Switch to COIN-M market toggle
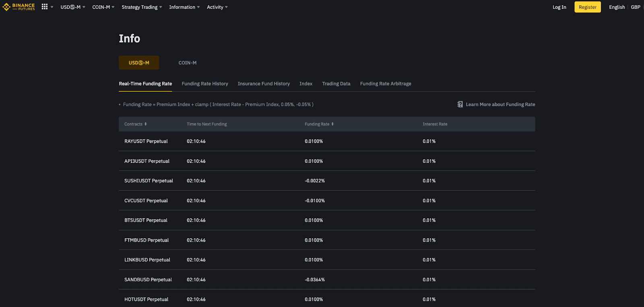This screenshot has height=307, width=644. pyautogui.click(x=188, y=63)
